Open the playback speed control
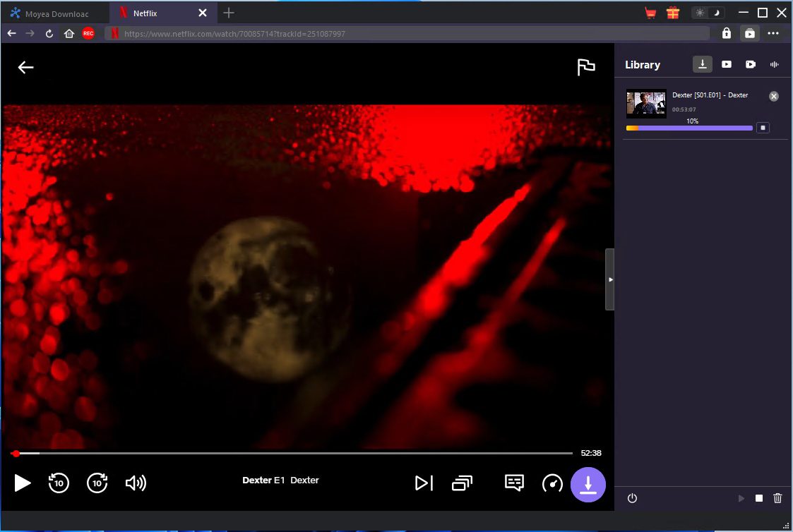The height and width of the screenshot is (532, 793). 552,483
